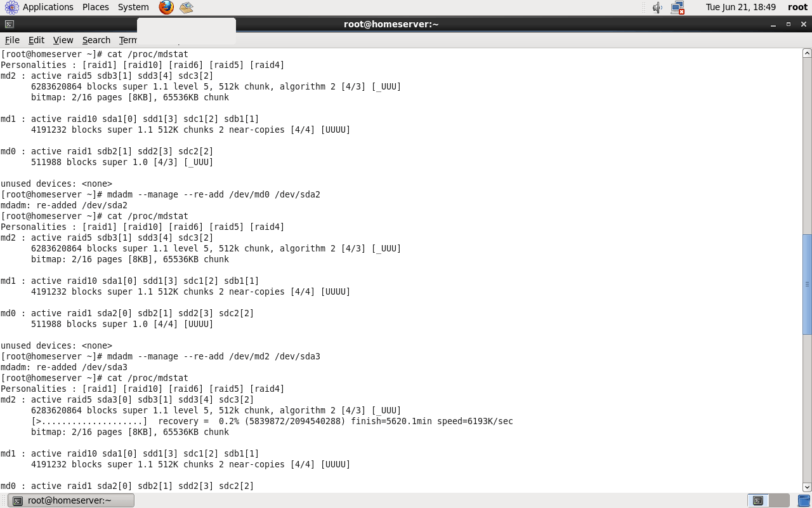Click the disconnected network status icon
The width and height of the screenshot is (812, 508).
678,8
